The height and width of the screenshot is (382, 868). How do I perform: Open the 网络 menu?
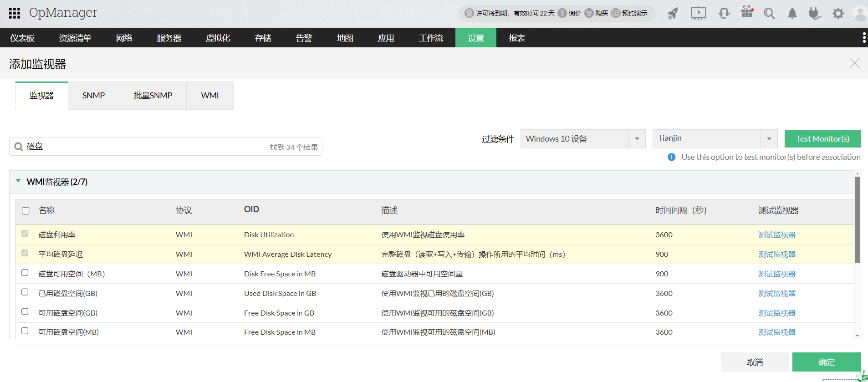124,38
